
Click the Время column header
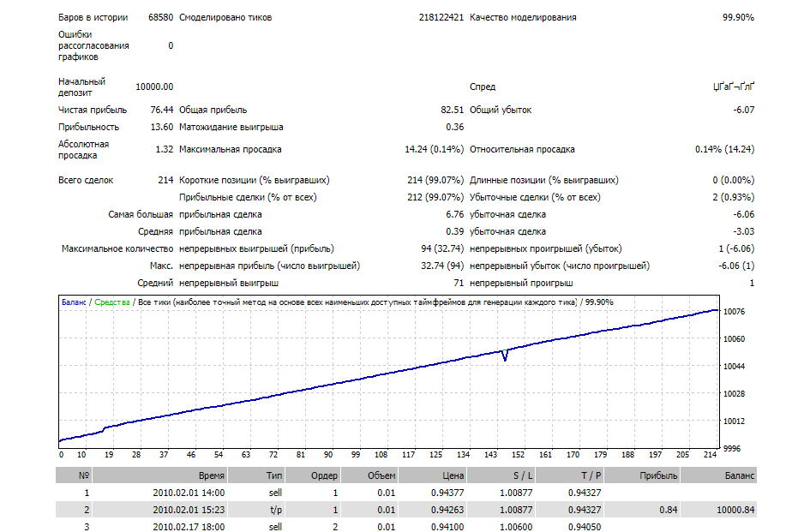(160, 475)
